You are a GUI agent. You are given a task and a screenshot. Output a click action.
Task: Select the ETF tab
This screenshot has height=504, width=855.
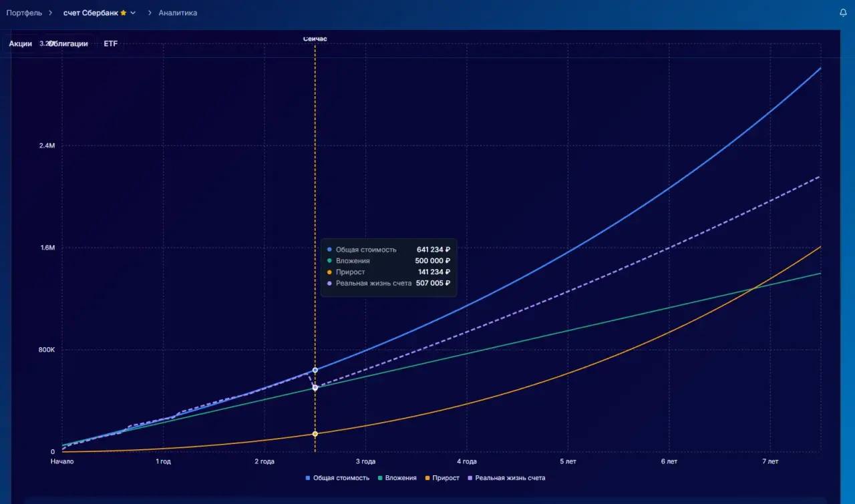(x=110, y=43)
